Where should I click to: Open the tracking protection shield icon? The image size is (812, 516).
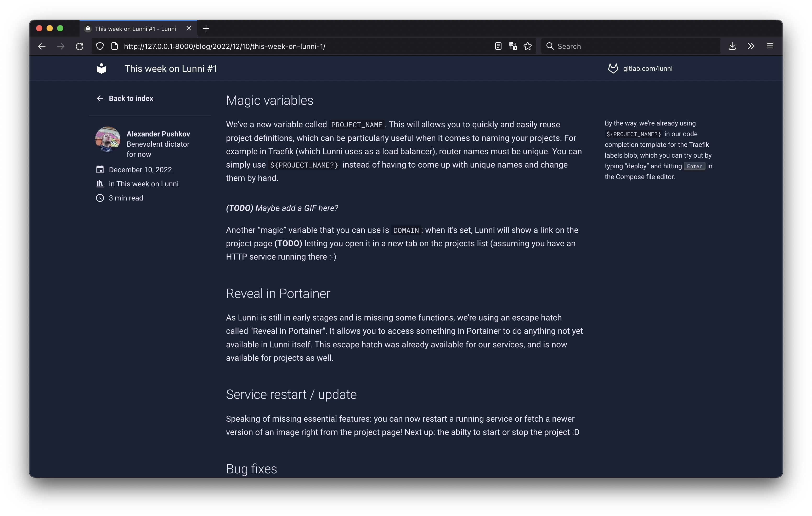[100, 46]
